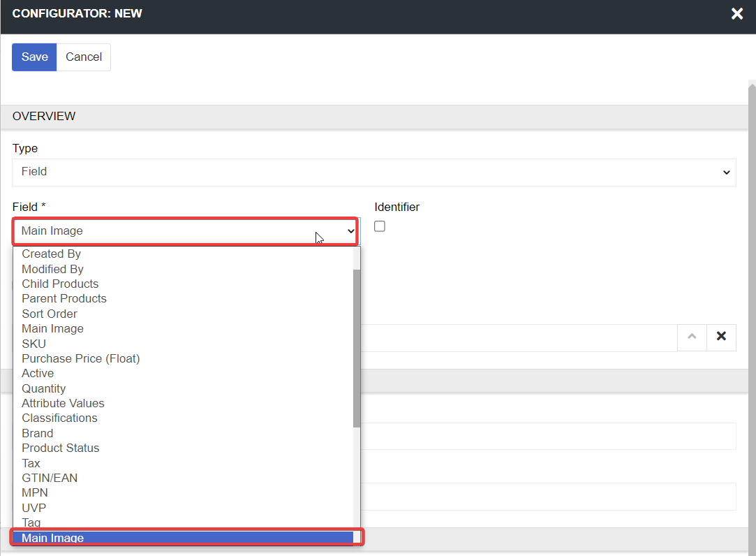Click the remove X icon beside the input
Image resolution: width=756 pixels, height=556 pixels.
tap(721, 337)
